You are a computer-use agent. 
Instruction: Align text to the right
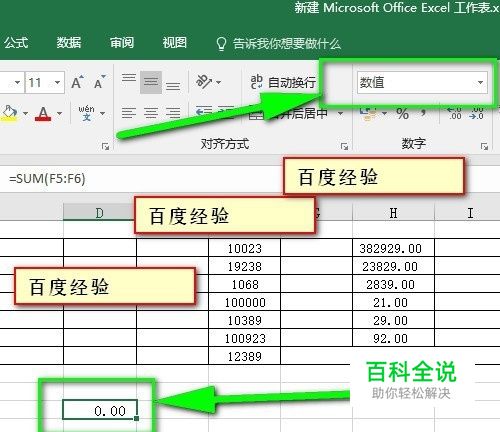tap(173, 113)
